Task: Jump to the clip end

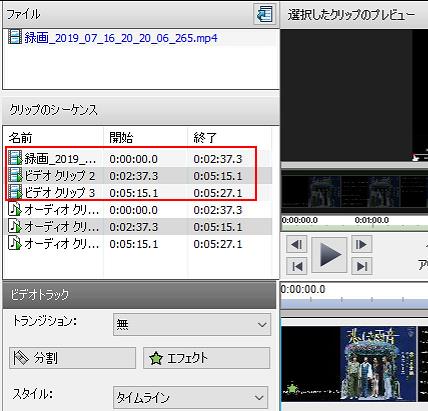Action: pos(362,266)
